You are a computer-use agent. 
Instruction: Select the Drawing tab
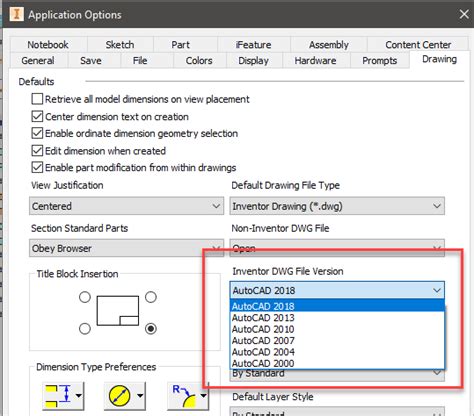[x=439, y=59]
